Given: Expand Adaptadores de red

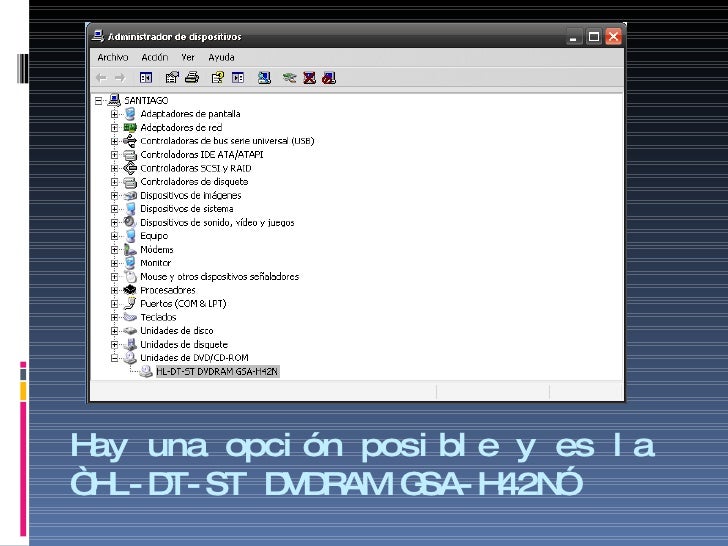Looking at the screenshot, I should 114,128.
